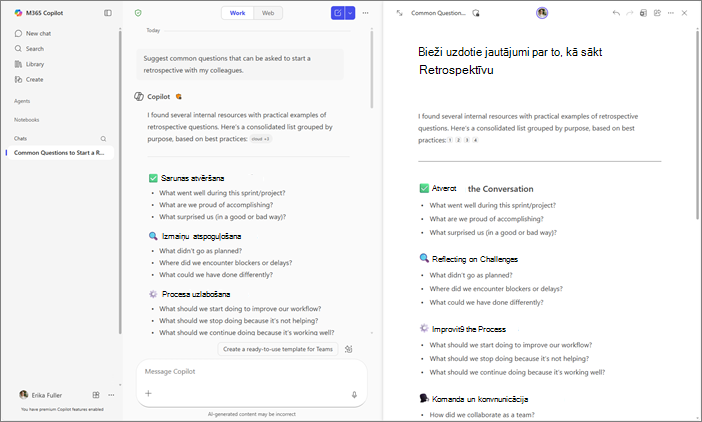
Task: Open citation reference 2 in the page
Action: (458, 140)
